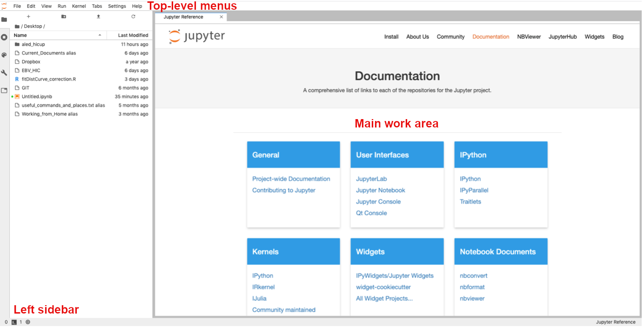Click Install in Jupyter site navigation
Screen dimensions: 644x328
(x=391, y=37)
